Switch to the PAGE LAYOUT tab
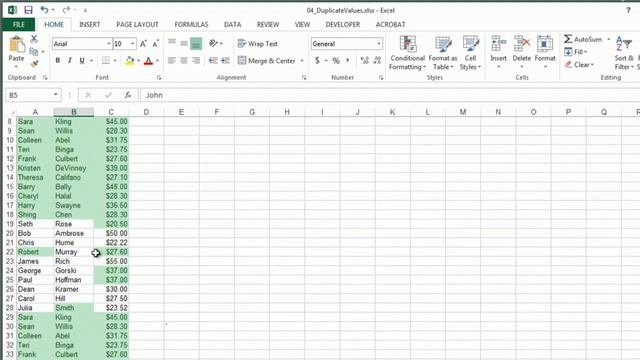 coord(137,24)
